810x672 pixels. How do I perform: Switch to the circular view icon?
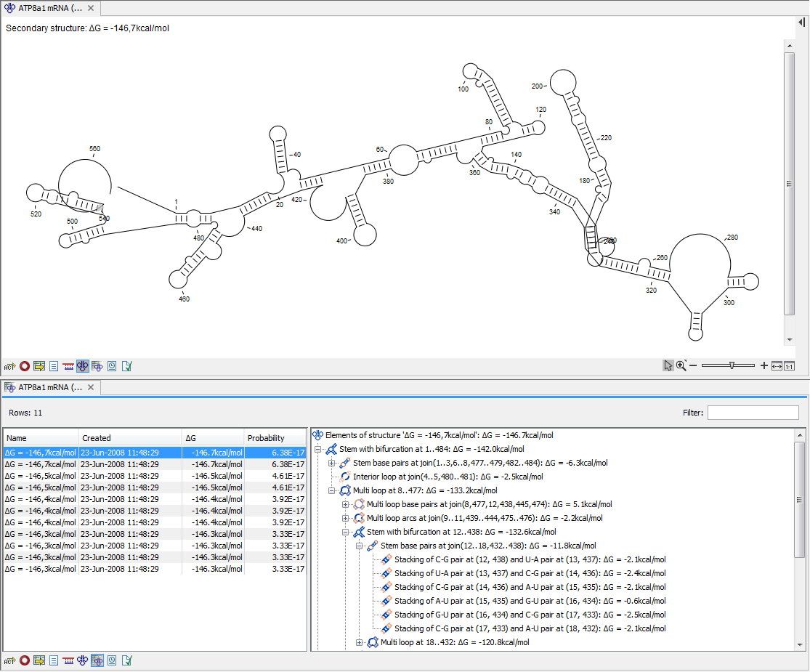(x=24, y=366)
